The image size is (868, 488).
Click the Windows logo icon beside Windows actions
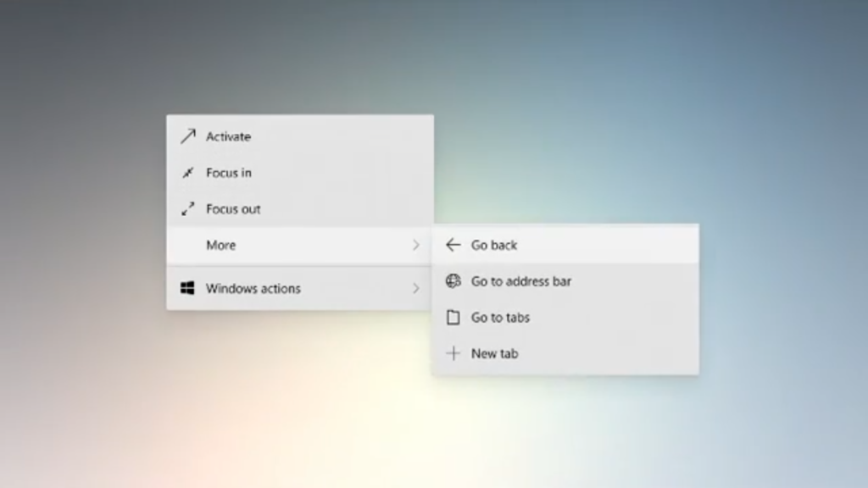click(x=187, y=288)
